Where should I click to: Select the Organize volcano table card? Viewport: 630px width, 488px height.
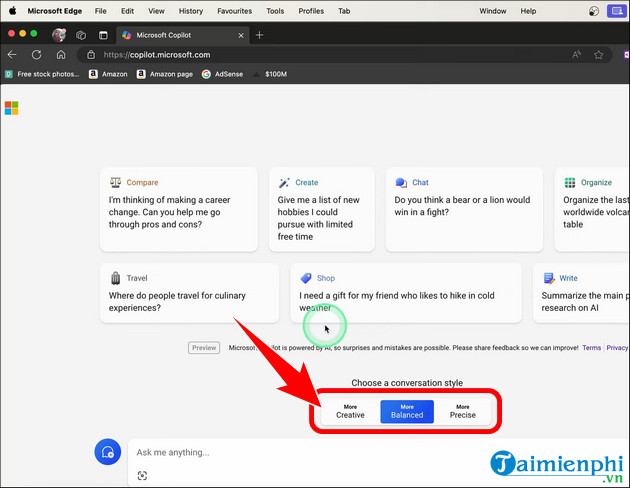coord(592,209)
